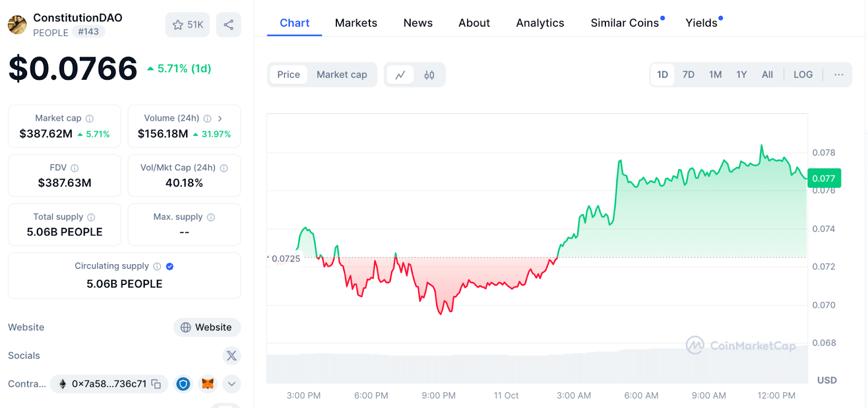Switch to line chart view icon

(x=400, y=75)
